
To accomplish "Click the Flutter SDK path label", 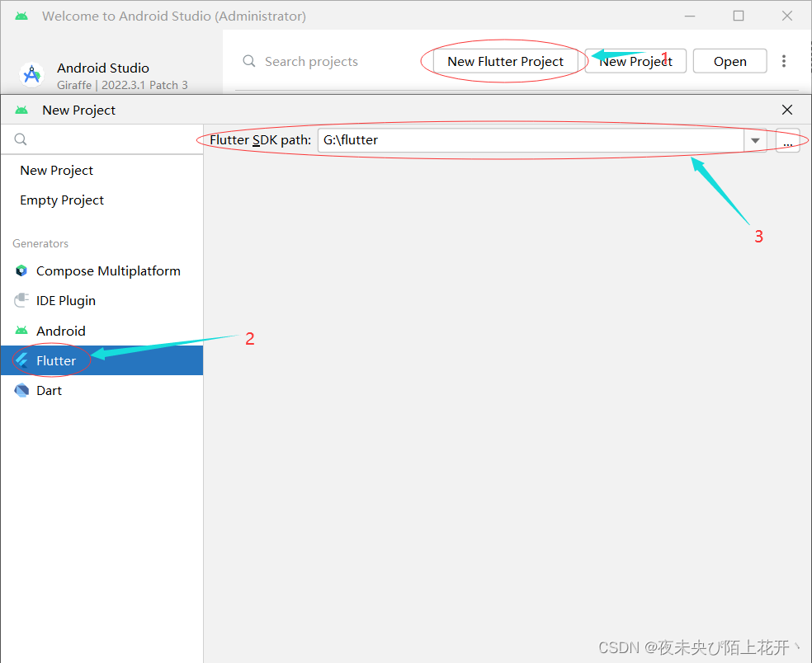I will pos(260,140).
